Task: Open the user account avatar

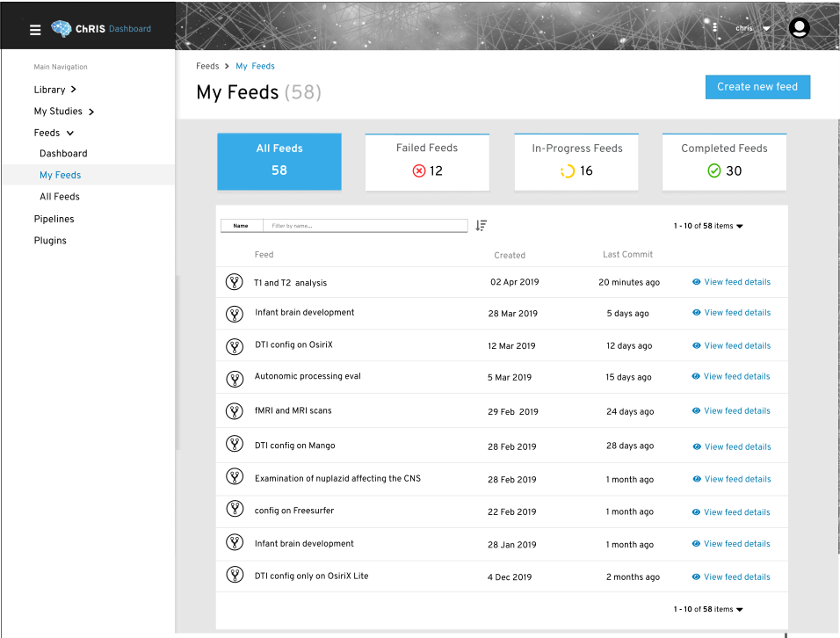Action: click(x=798, y=27)
